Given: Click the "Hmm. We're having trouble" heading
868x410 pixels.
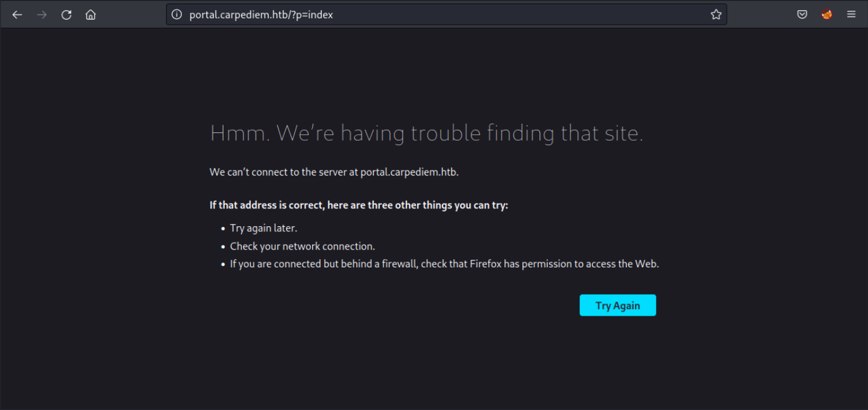Looking at the screenshot, I should pyautogui.click(x=426, y=133).
